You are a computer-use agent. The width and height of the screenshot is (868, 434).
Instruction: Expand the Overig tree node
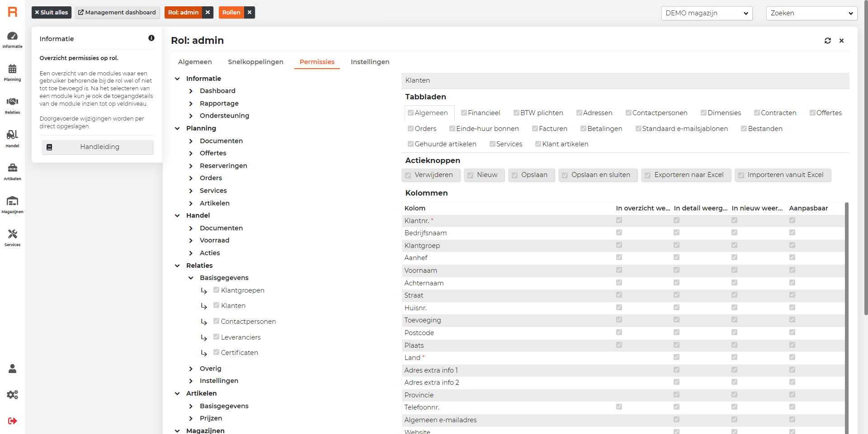click(x=191, y=369)
